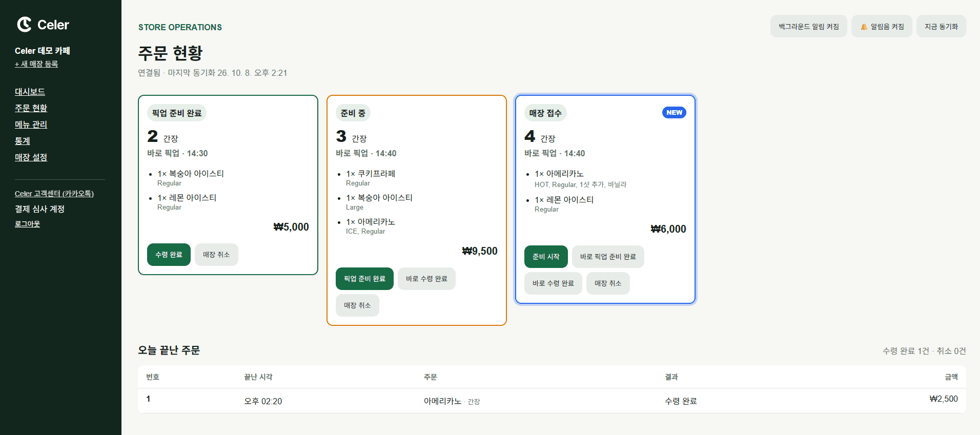Click 결제 심사 계정 in the sidebar
Screen dimensions: 980x435
tap(39, 209)
